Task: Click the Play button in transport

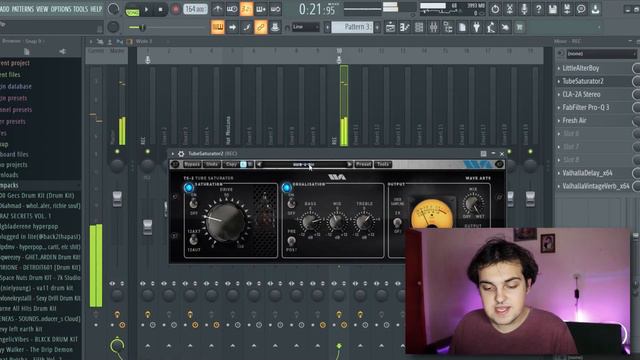Action: 147,9
